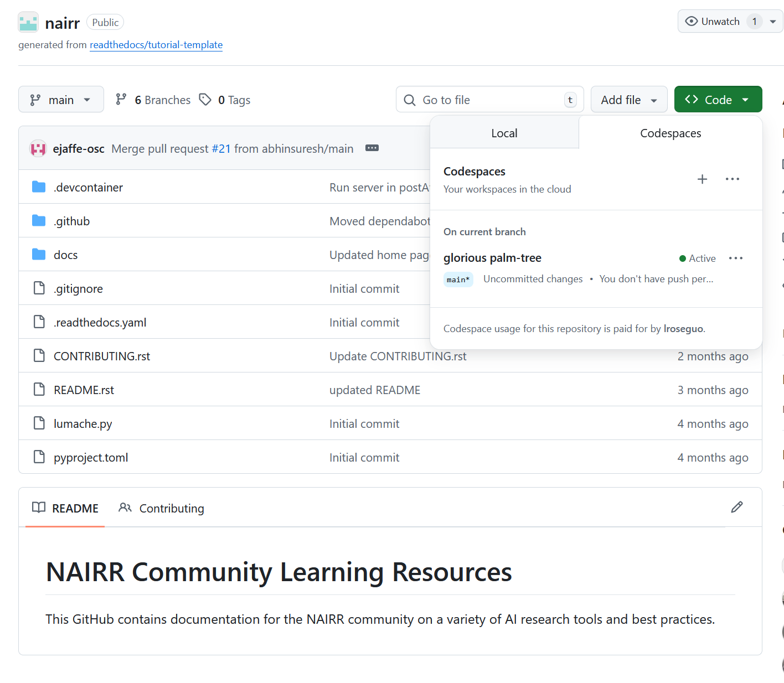The height and width of the screenshot is (683, 784).
Task: Click the lumache.py file icon
Action: [x=39, y=423]
